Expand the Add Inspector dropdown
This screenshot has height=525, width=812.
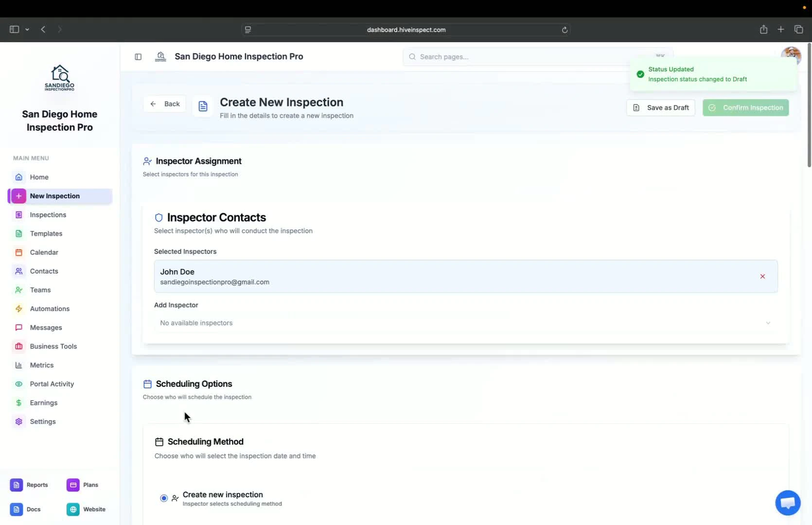[466, 323]
